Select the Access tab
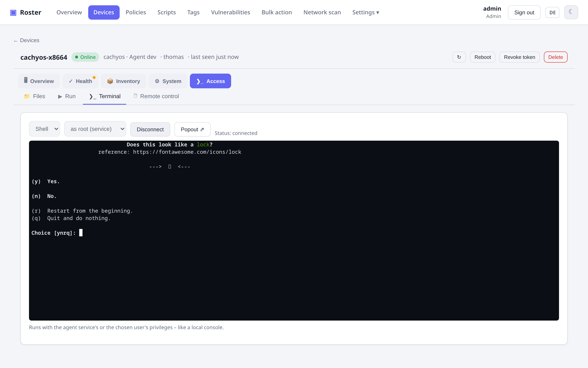 (210, 81)
